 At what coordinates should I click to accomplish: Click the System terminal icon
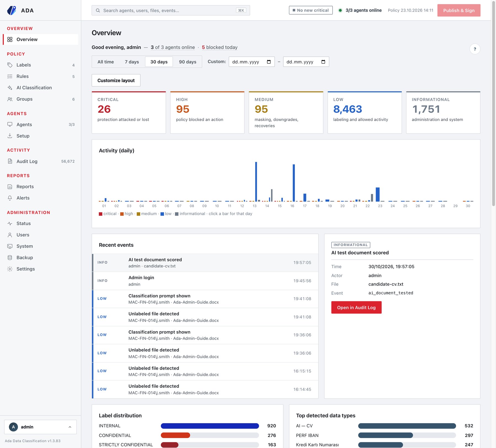point(10,246)
